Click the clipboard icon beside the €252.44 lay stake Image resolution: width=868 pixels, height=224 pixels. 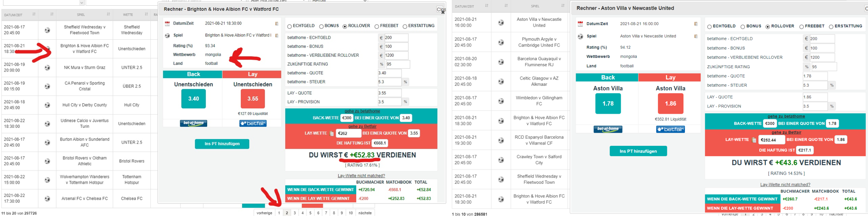tap(754, 140)
